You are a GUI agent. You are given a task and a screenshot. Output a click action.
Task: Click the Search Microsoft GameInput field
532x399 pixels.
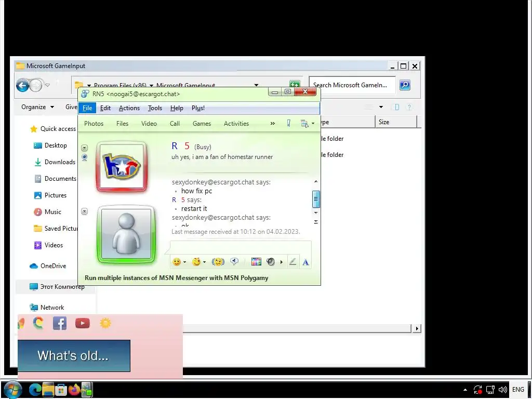(x=352, y=85)
